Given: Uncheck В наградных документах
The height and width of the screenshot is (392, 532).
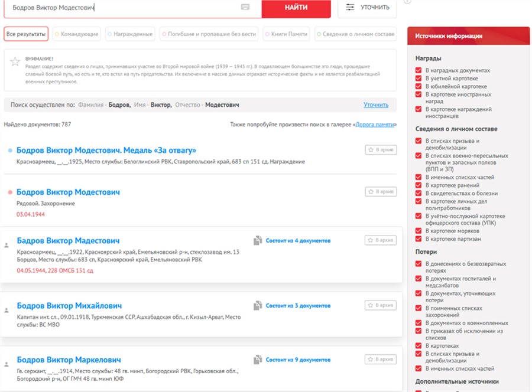Looking at the screenshot, I should (419, 70).
